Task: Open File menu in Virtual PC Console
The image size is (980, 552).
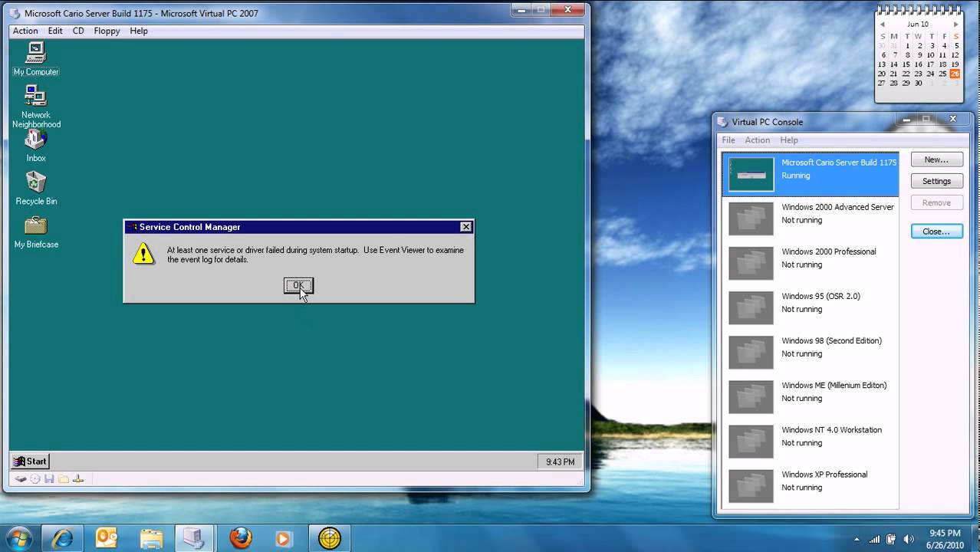Action: tap(728, 140)
